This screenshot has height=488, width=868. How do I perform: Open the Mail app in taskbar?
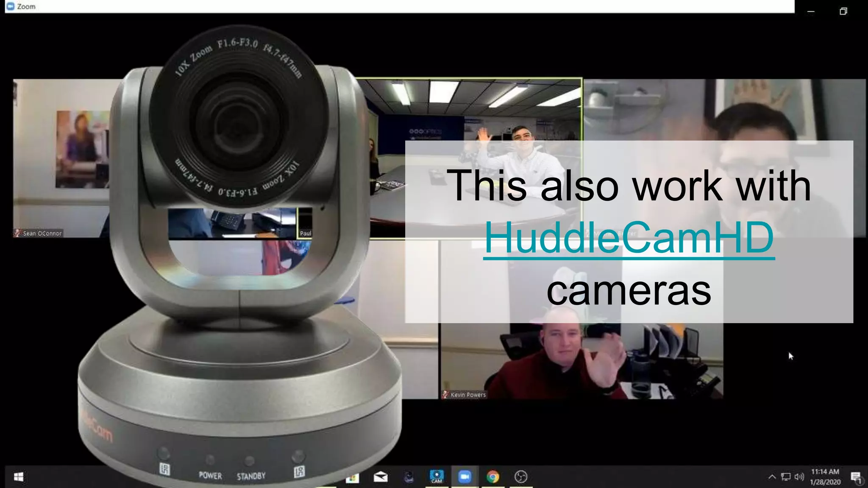point(381,477)
